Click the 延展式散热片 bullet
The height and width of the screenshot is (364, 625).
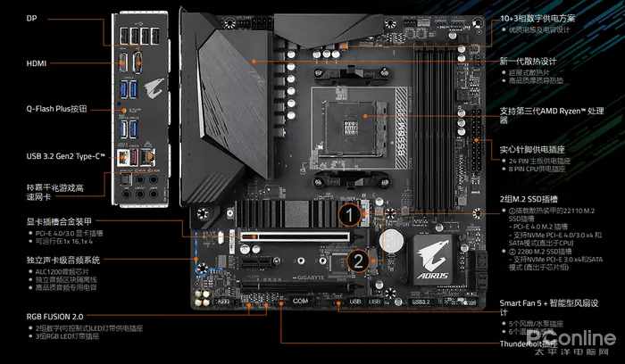point(529,73)
